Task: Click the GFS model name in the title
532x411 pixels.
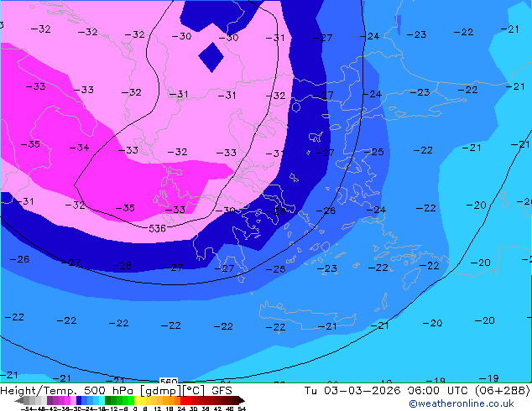Action: pos(222,391)
